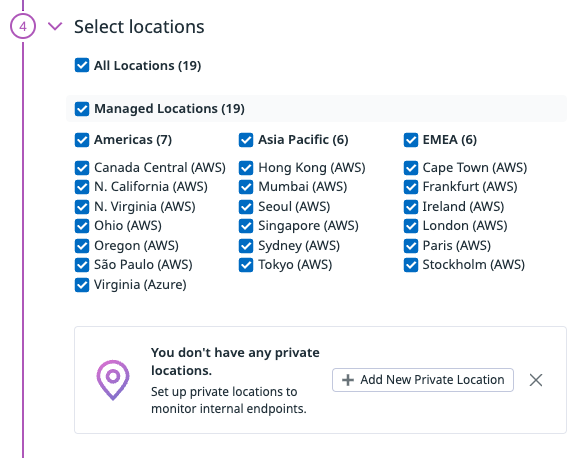Viewport: 587px width, 458px height.
Task: Click the step 4 circle icon
Action: point(23,27)
